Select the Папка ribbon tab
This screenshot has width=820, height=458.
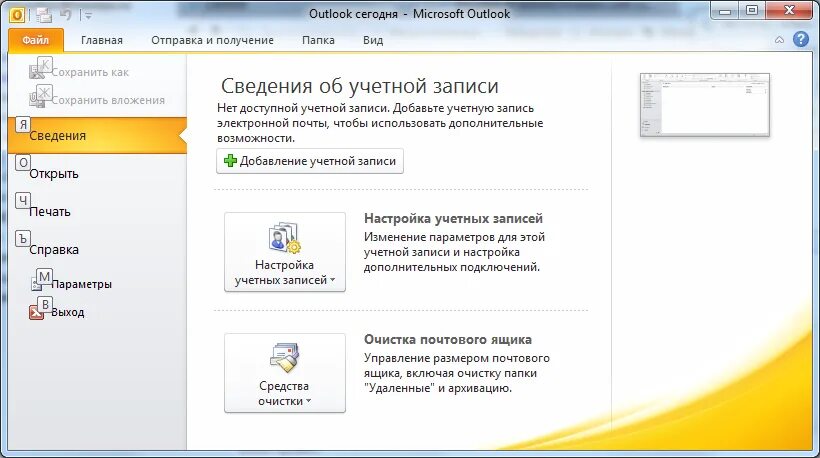pyautogui.click(x=318, y=40)
